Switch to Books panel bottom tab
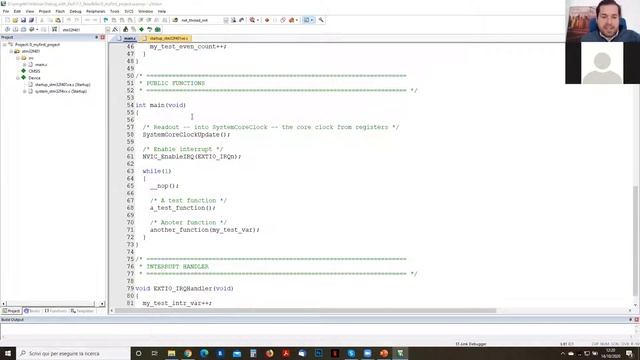Screen dimensions: 640x360 click(x=32, y=311)
